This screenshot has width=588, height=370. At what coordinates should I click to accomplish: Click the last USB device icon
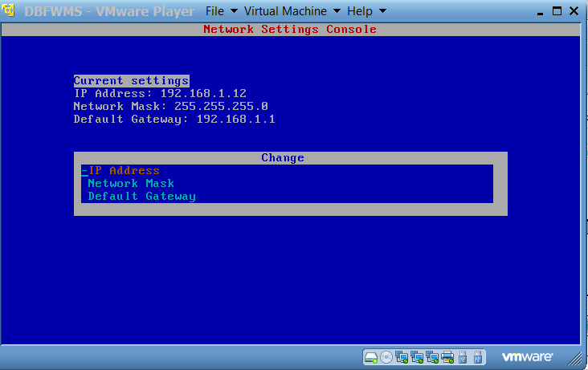478,357
